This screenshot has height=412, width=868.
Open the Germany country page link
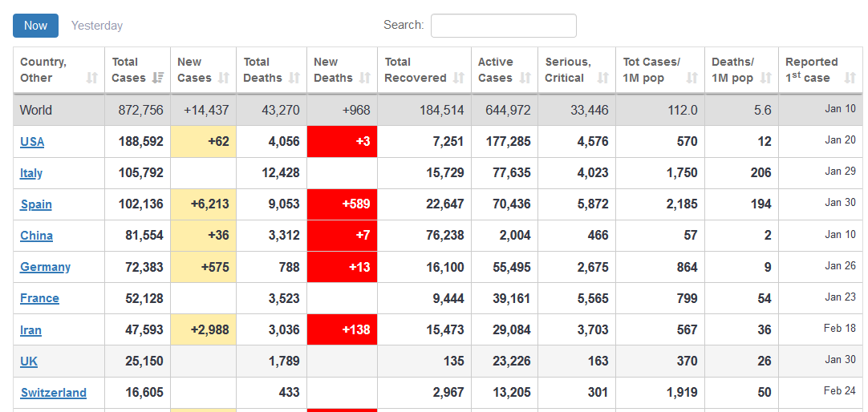pos(45,267)
